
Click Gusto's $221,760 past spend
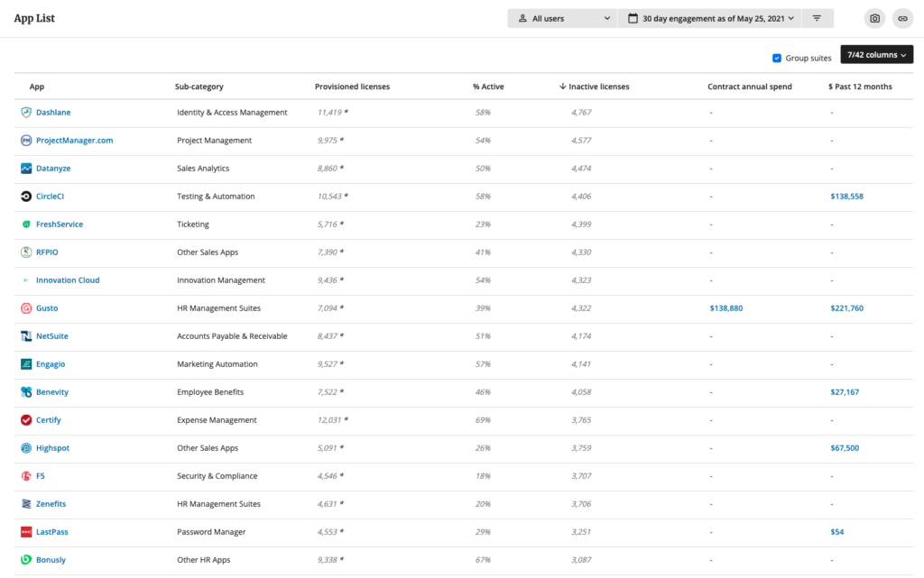tap(846, 307)
